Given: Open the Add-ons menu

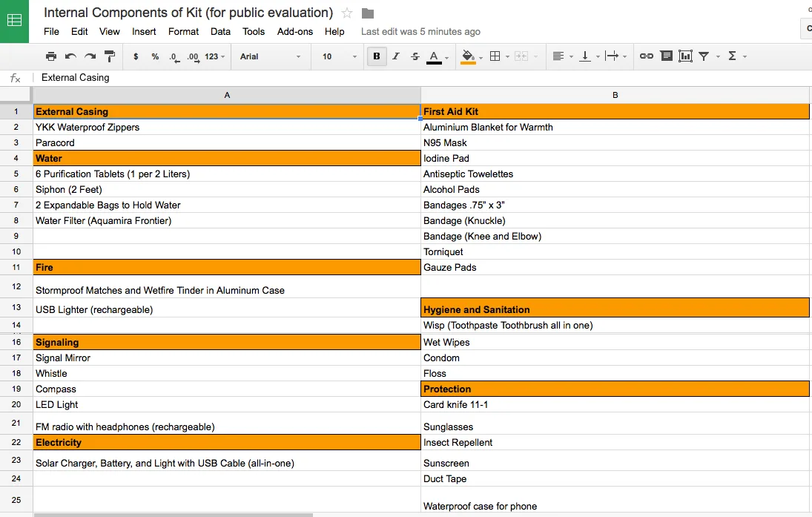Looking at the screenshot, I should pos(294,32).
